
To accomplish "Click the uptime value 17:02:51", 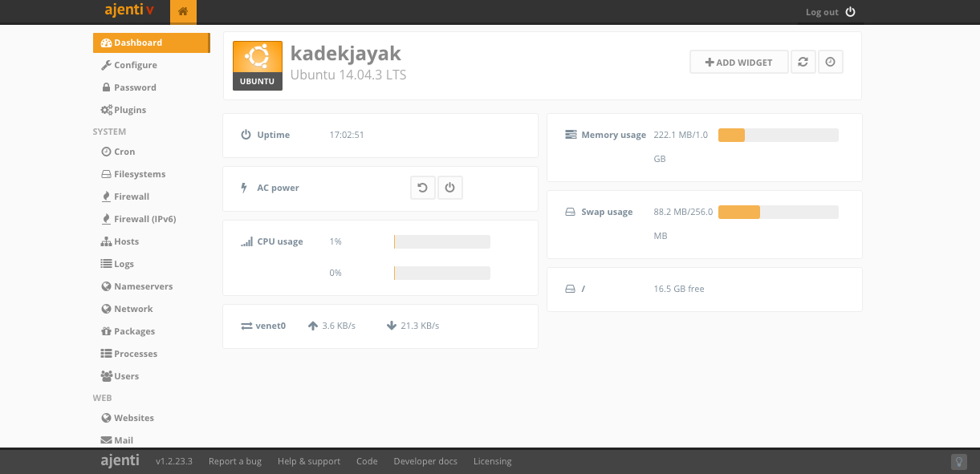I will coord(347,135).
